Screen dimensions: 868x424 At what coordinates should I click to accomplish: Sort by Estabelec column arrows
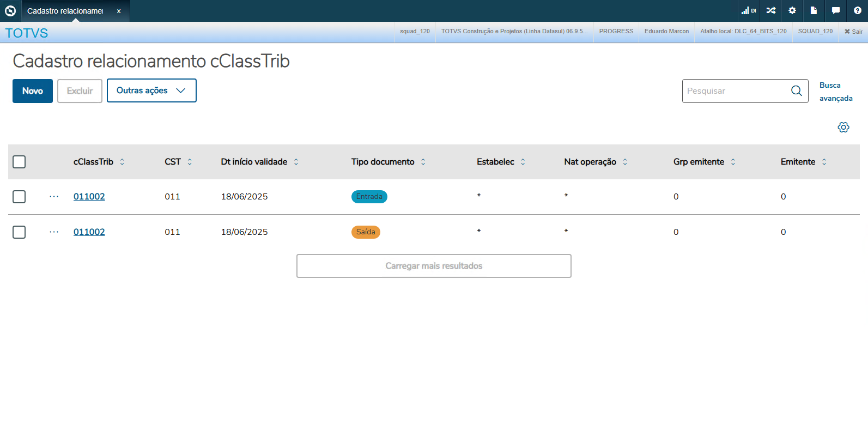click(523, 162)
